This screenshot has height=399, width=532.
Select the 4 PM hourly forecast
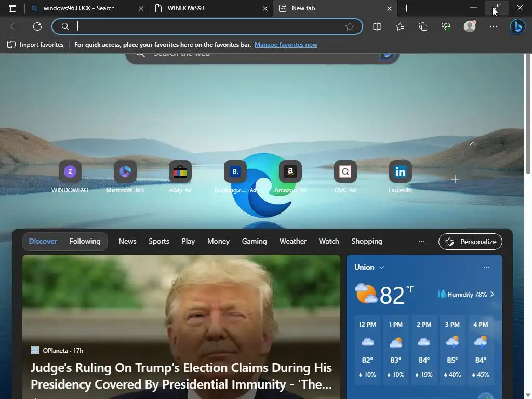[x=481, y=350]
